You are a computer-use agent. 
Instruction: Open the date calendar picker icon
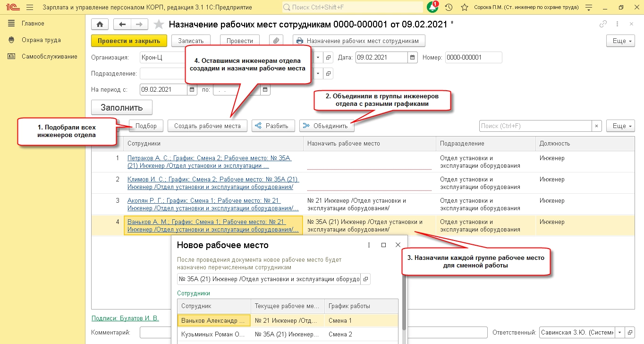click(x=413, y=57)
